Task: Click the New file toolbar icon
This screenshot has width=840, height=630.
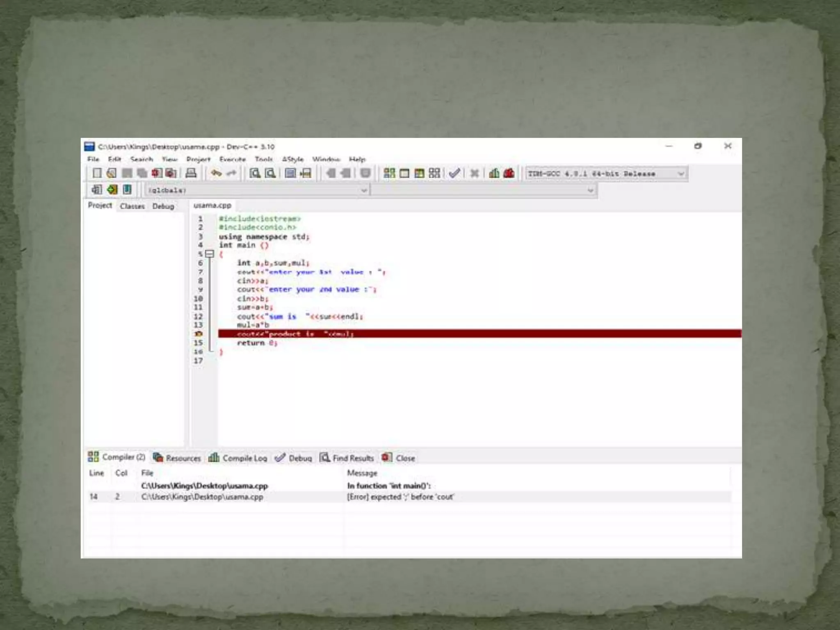Action: point(97,173)
